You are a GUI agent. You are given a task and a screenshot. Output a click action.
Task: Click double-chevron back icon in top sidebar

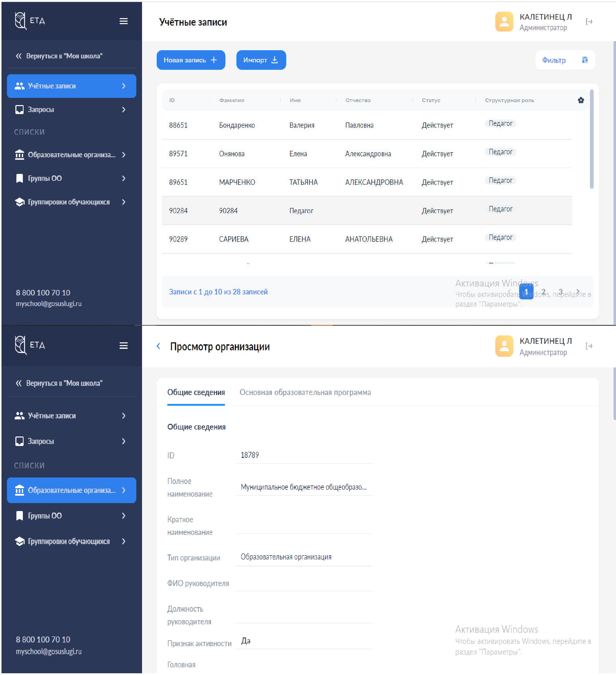(x=19, y=56)
